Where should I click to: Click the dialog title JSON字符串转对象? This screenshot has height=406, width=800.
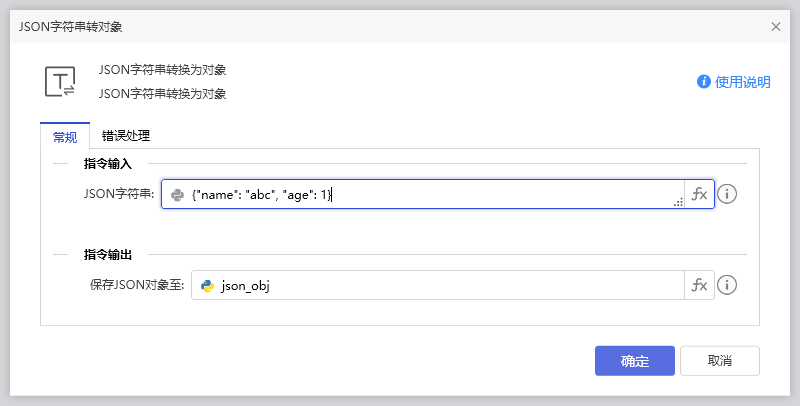point(71,26)
